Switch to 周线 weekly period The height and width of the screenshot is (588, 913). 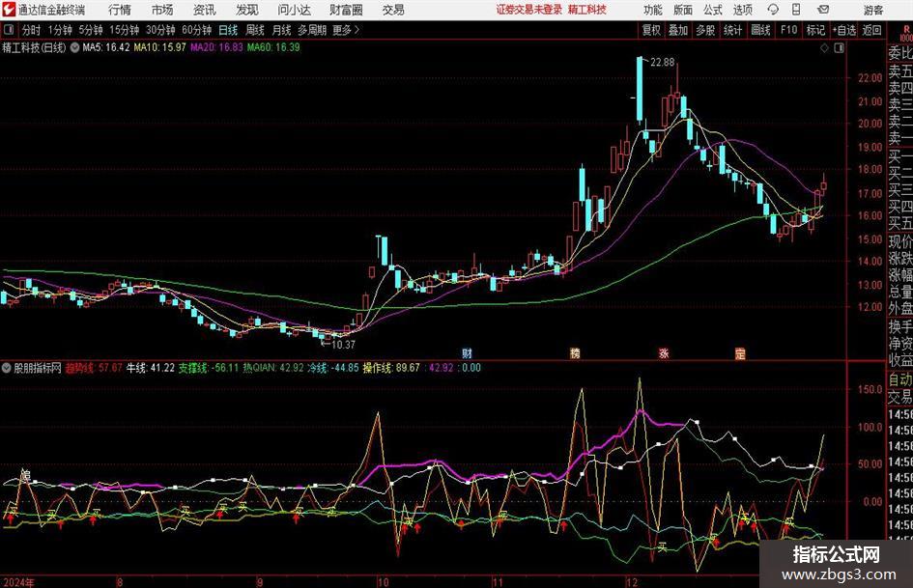[255, 30]
